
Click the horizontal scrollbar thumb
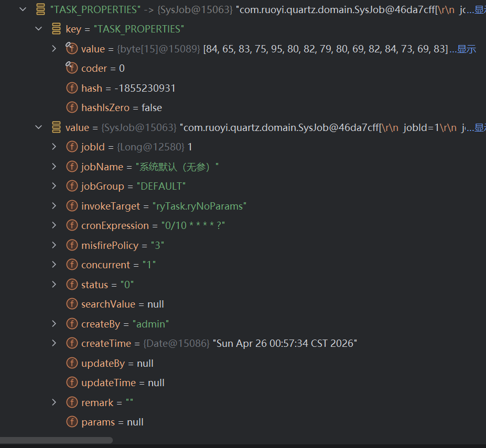(x=56, y=440)
